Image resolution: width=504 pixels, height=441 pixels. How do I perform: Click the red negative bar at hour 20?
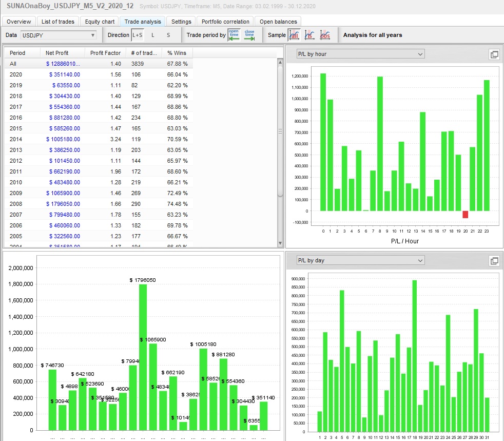(465, 215)
